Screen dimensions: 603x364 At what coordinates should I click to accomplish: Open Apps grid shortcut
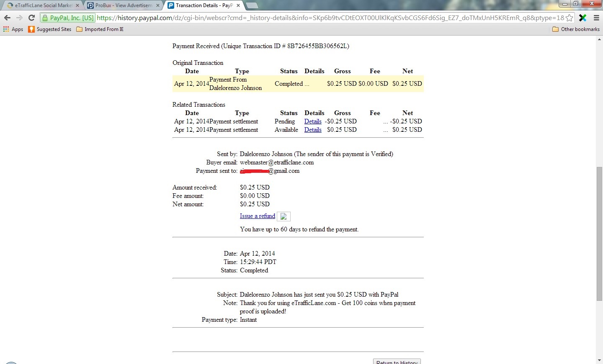tap(13, 29)
